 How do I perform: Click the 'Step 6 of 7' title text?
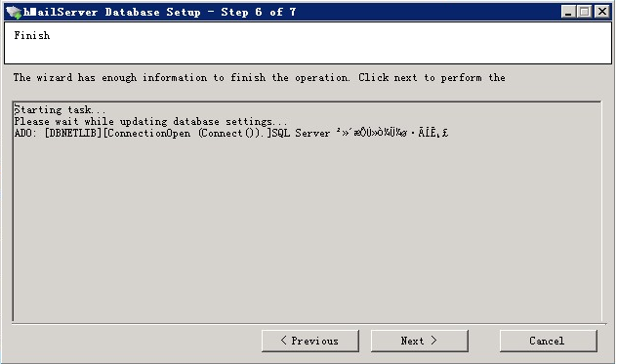[x=259, y=13]
